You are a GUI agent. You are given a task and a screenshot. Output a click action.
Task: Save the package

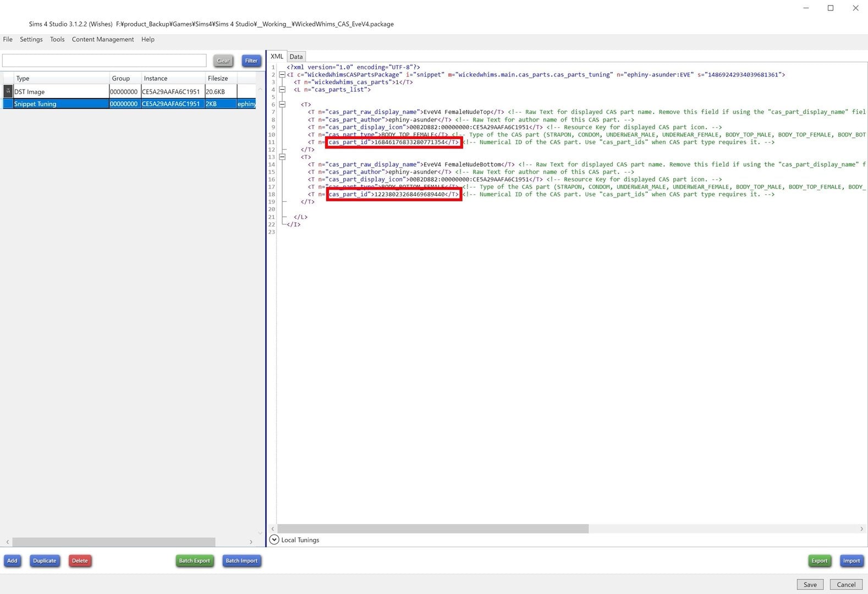point(810,585)
